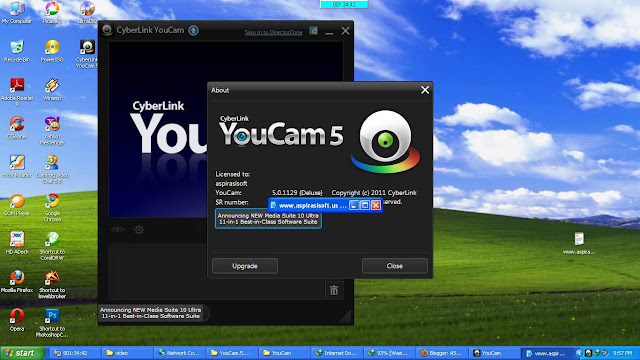The width and height of the screenshot is (640, 360).
Task: Click the trash delete icon in YouCam
Action: coord(334,290)
